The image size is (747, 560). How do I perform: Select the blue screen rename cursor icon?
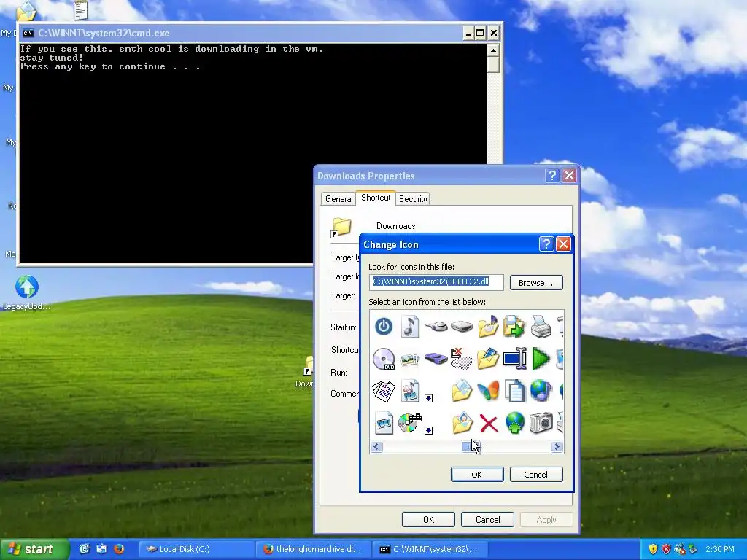[514, 359]
